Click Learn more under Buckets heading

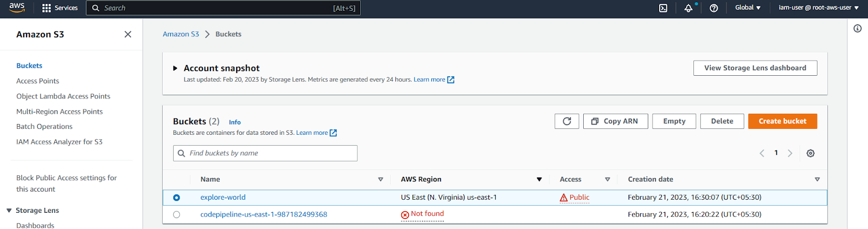click(x=311, y=133)
